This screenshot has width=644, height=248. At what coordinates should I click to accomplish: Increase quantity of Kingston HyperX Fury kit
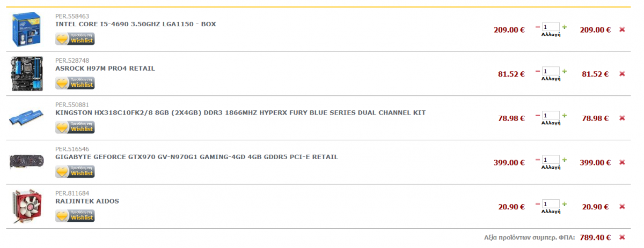tap(564, 115)
